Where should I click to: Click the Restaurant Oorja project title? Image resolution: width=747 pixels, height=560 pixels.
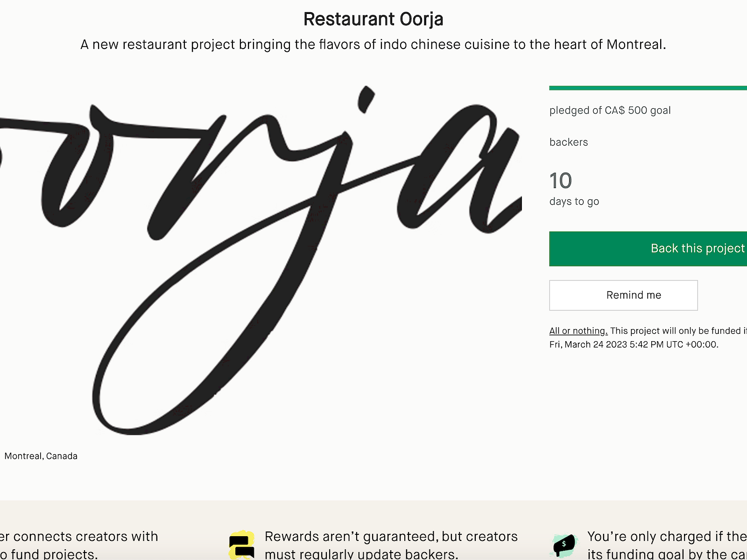[x=373, y=19]
